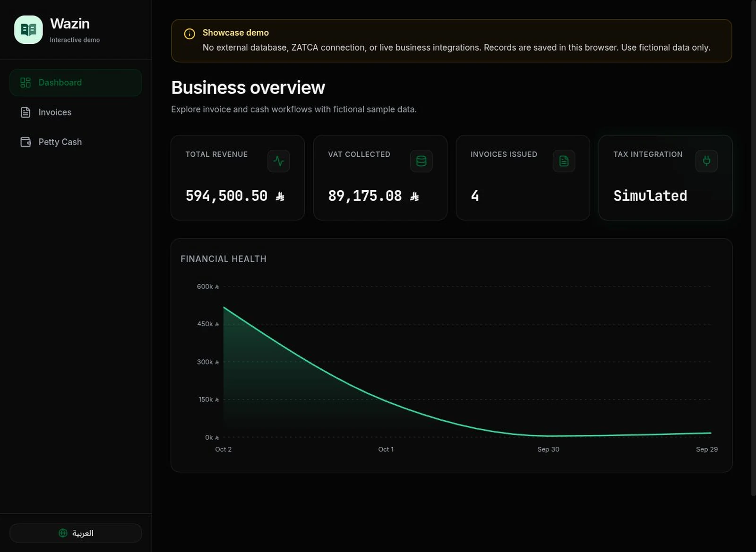Click the TOTAL REVENUE card label
Screen dimensions: 756x552
coord(216,154)
